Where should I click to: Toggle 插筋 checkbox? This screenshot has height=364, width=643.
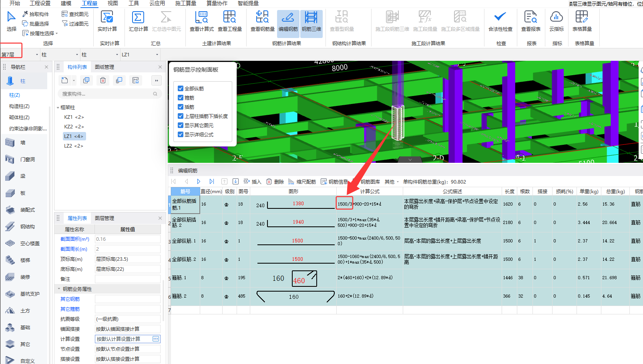pos(181,107)
